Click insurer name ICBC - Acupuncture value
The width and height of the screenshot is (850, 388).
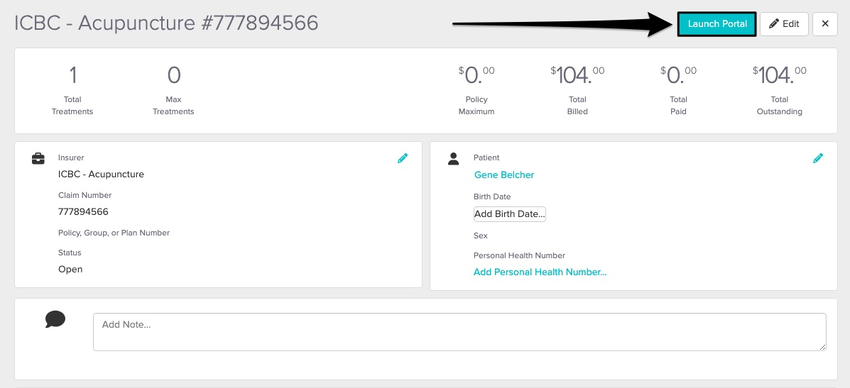click(x=101, y=174)
